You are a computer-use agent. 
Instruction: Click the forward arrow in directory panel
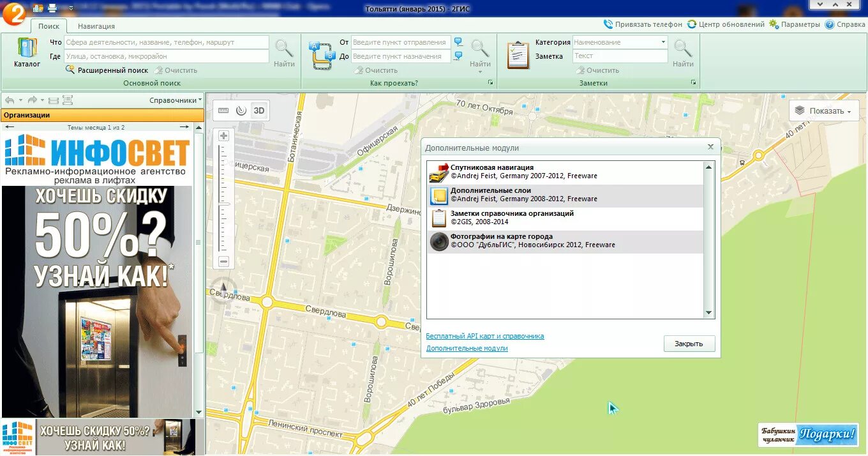click(32, 100)
